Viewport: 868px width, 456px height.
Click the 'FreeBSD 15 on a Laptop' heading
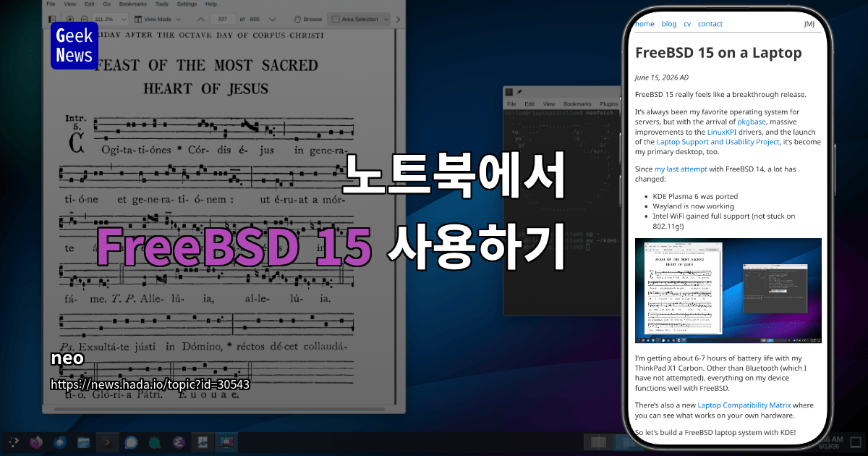pos(718,53)
